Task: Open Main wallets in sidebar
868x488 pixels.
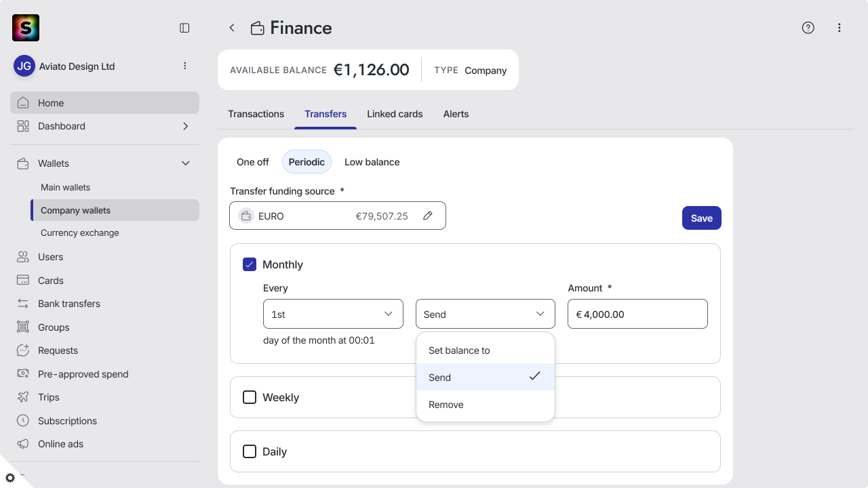Action: [x=115, y=187]
